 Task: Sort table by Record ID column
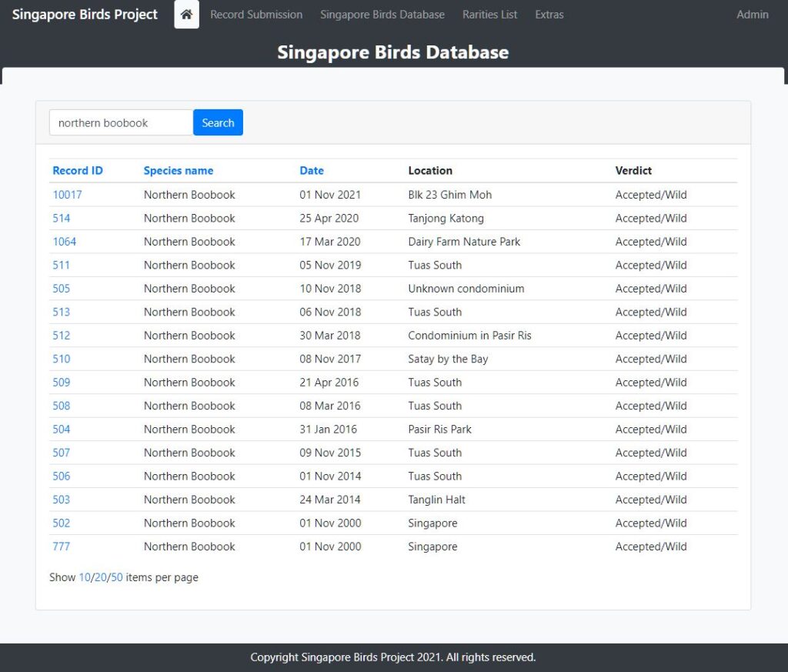(77, 171)
